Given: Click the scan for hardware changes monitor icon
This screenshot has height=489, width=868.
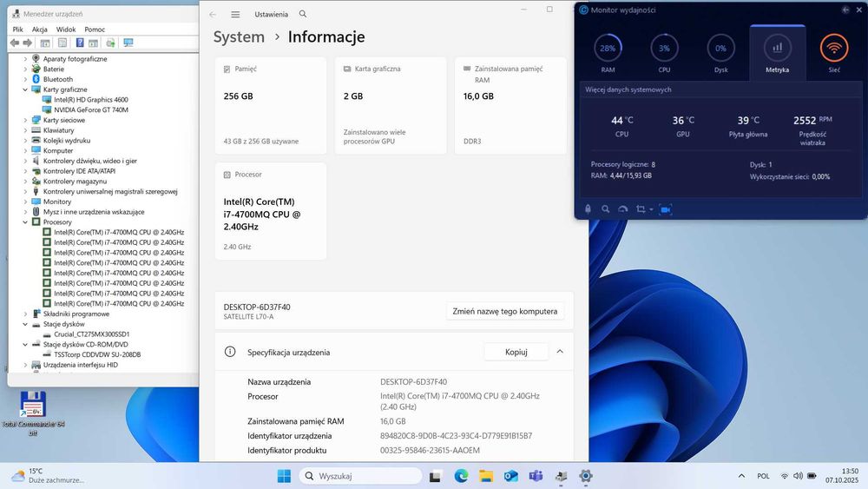Looking at the screenshot, I should [128, 43].
